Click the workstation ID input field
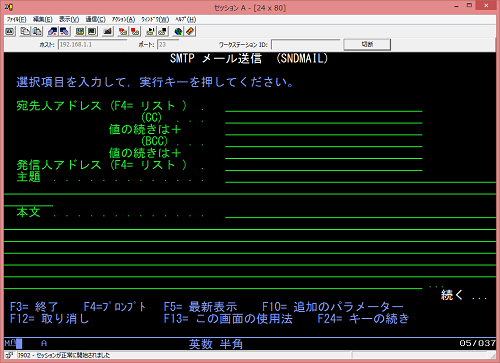 click(306, 44)
